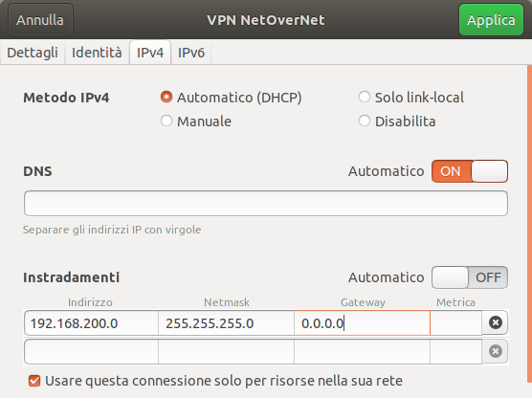
Task: Click the green Applica button
Action: tap(491, 20)
